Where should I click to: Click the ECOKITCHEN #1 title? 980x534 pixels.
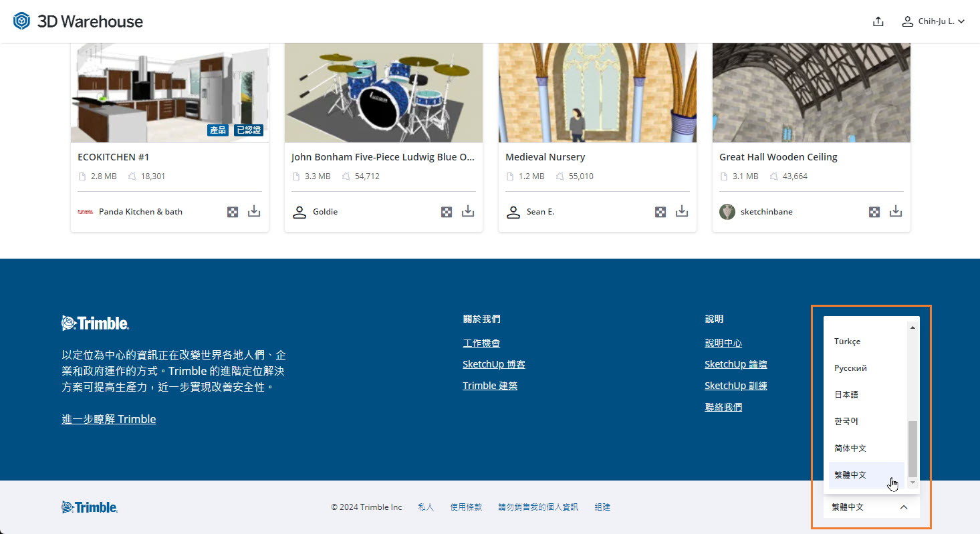[114, 157]
